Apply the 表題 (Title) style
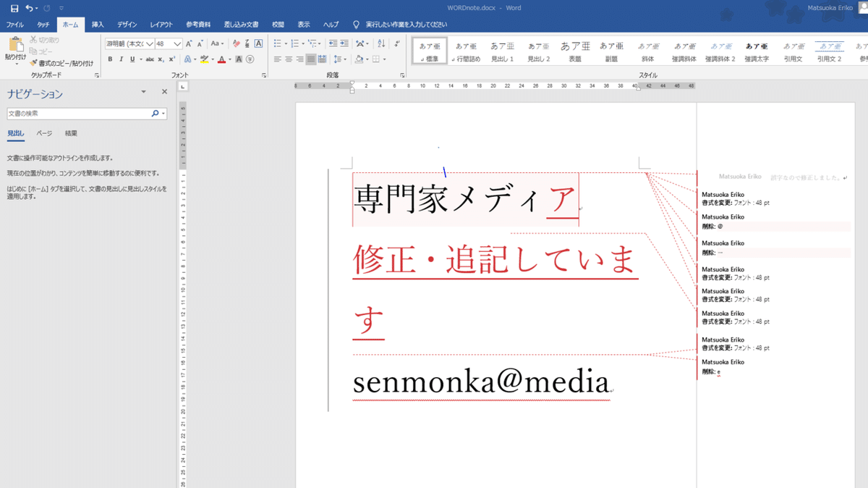Image resolution: width=868 pixels, height=488 pixels. click(x=575, y=51)
